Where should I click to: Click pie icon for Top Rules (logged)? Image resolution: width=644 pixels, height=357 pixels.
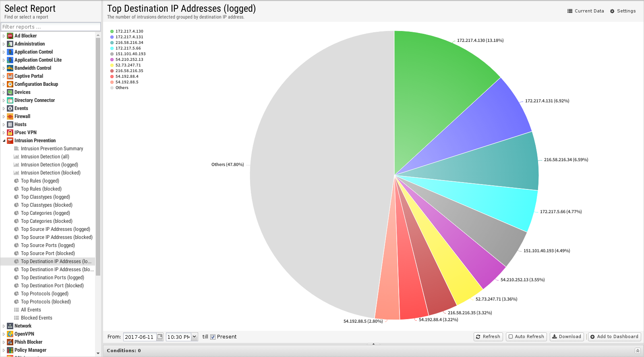(17, 181)
